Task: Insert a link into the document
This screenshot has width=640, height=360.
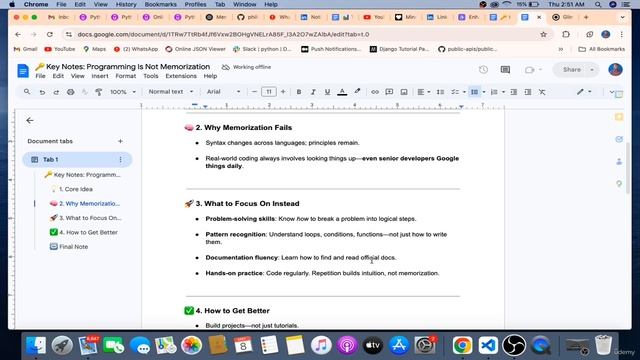Action: 375,92
